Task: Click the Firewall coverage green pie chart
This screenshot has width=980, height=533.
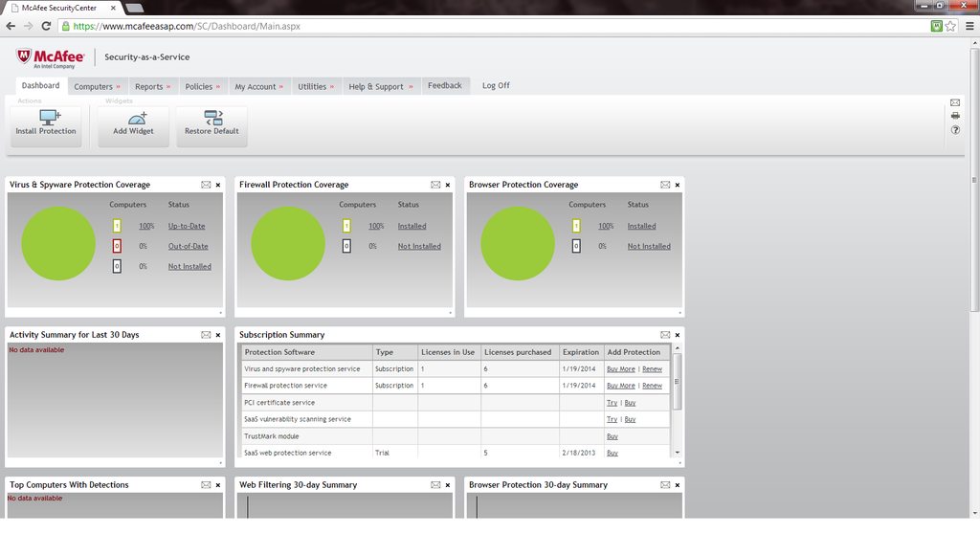Action: (288, 244)
